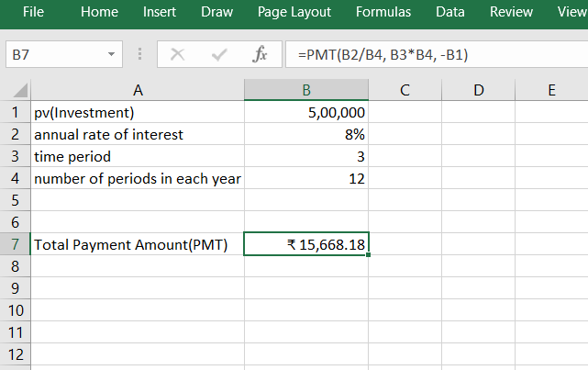Viewport: 588px width, 370px height.
Task: Select row 7 header
Action: (16, 245)
